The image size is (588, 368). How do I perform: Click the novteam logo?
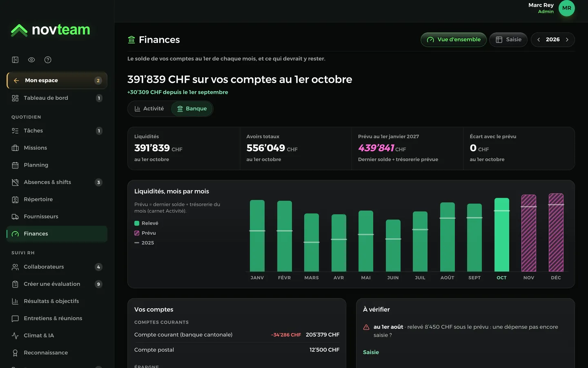click(50, 30)
